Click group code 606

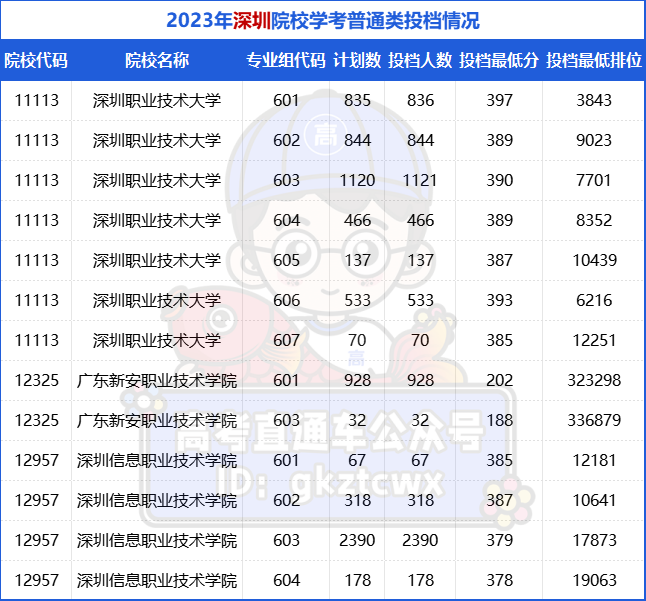pyautogui.click(x=286, y=300)
